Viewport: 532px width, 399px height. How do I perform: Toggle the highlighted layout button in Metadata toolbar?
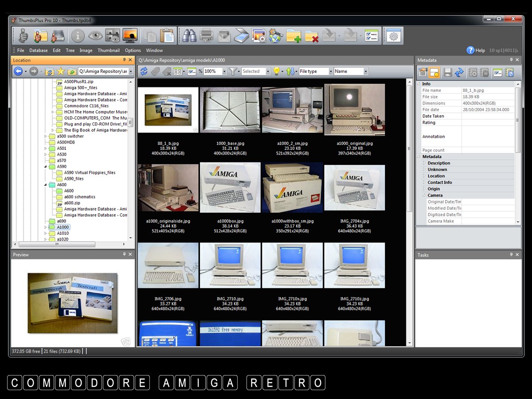point(434,72)
